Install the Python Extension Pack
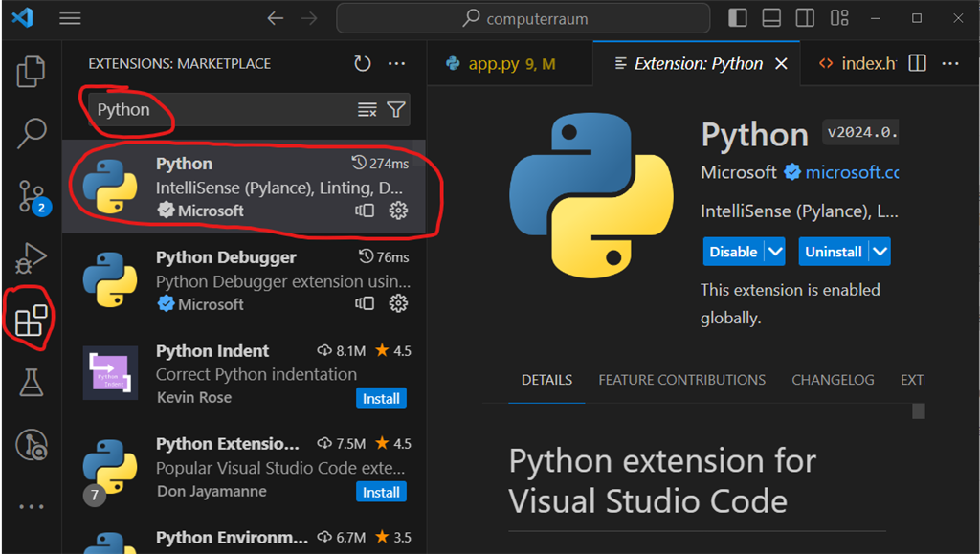This screenshot has height=554, width=980. (x=381, y=492)
